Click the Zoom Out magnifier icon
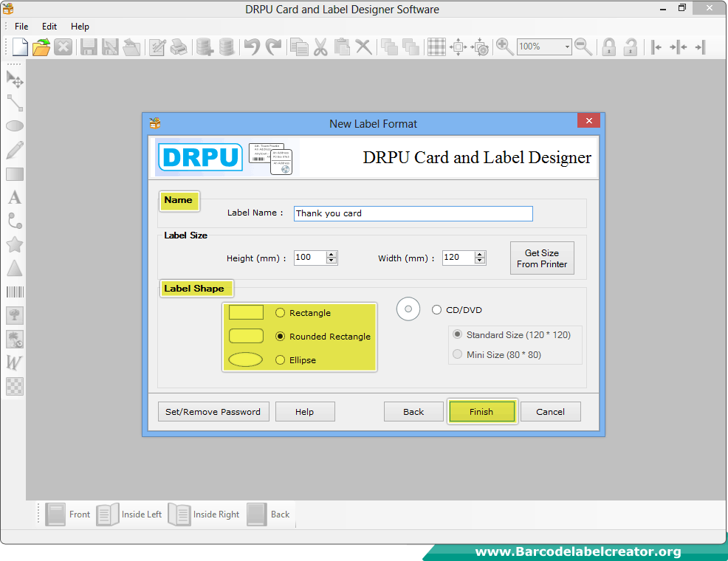Viewport: 728px width, 561px height. click(583, 47)
